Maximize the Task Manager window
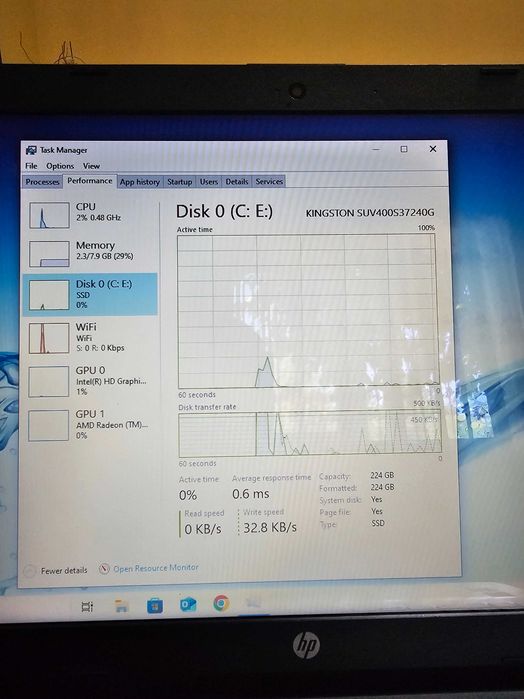The image size is (524, 699). tap(404, 149)
